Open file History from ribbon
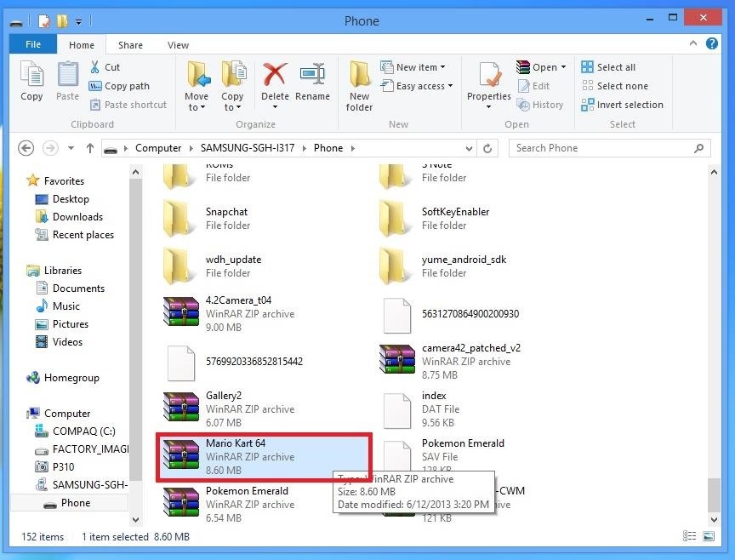Screen dimensions: 735x560 (x=540, y=105)
